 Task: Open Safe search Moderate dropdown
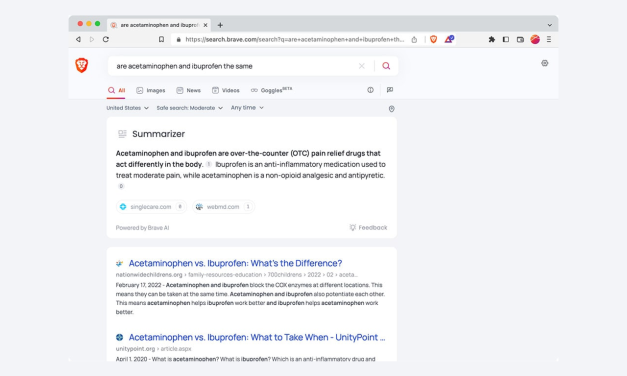[190, 108]
